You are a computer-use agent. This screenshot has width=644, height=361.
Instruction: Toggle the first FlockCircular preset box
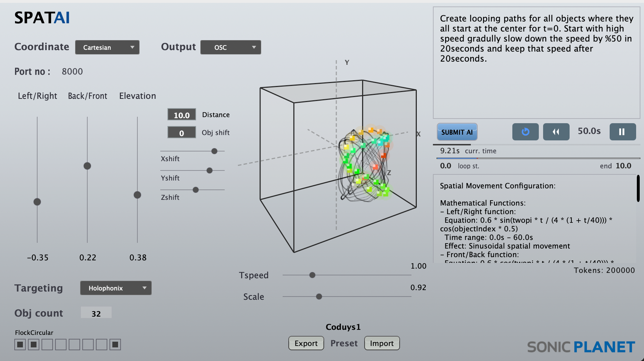[x=20, y=345]
